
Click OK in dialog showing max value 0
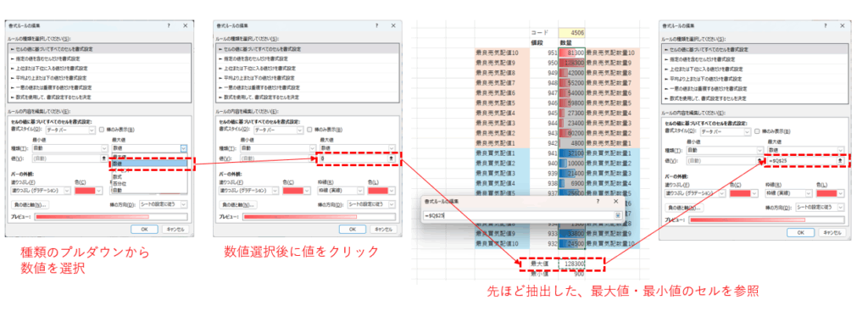(x=352, y=229)
